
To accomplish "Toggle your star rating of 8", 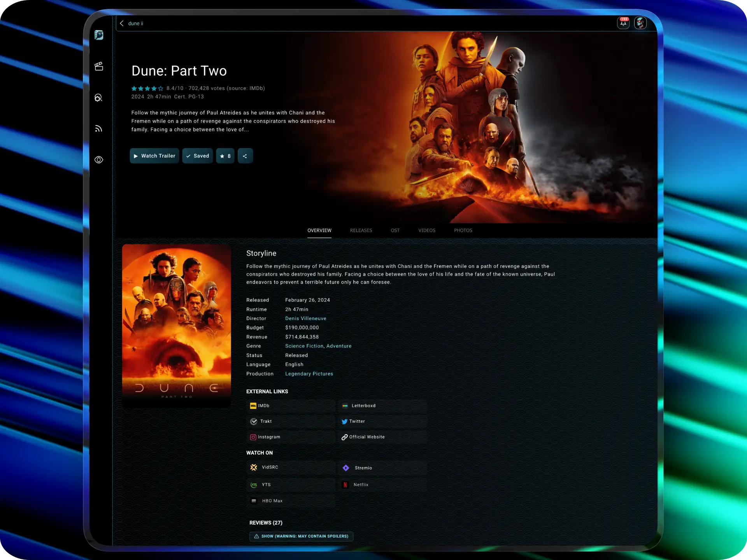I will click(x=225, y=156).
